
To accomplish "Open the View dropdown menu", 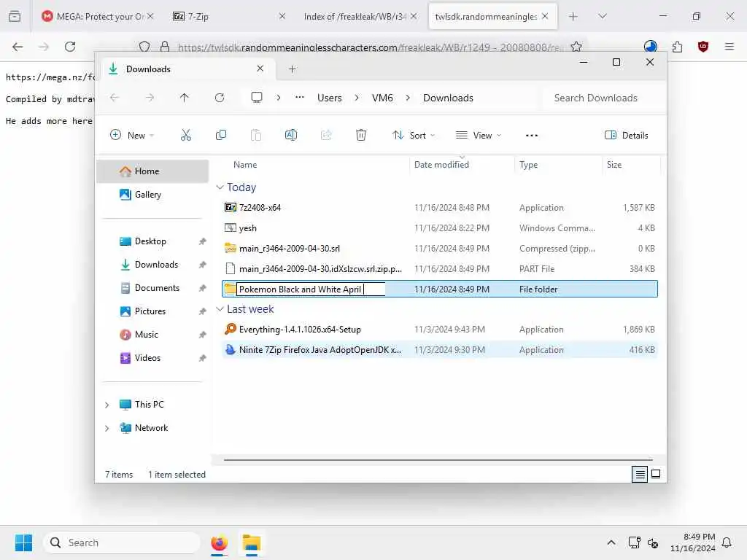I will point(479,135).
